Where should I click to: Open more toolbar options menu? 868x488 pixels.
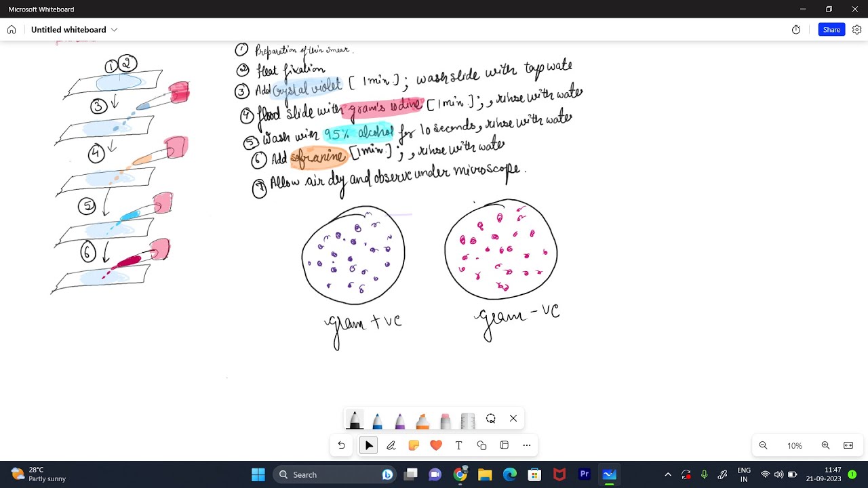click(x=527, y=445)
